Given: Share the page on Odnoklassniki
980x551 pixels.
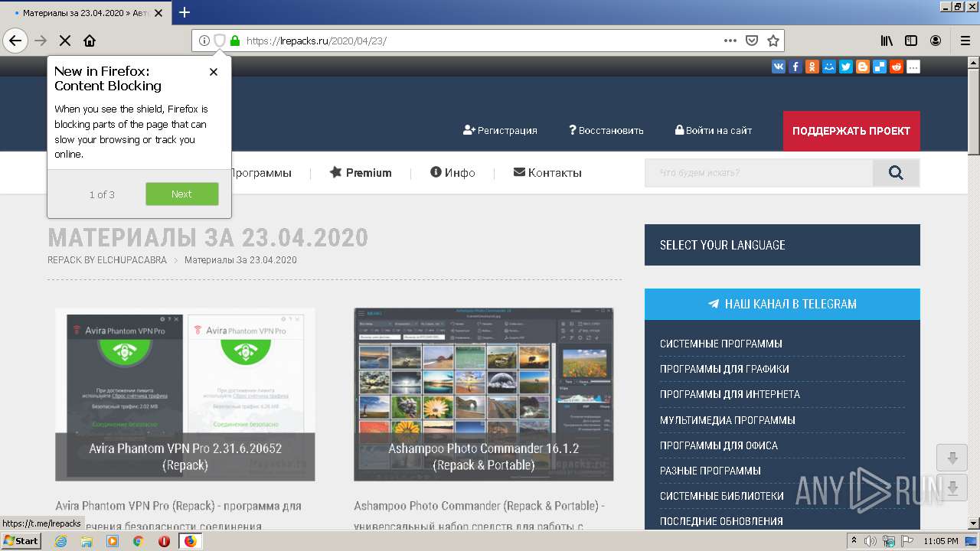Looking at the screenshot, I should click(x=812, y=67).
